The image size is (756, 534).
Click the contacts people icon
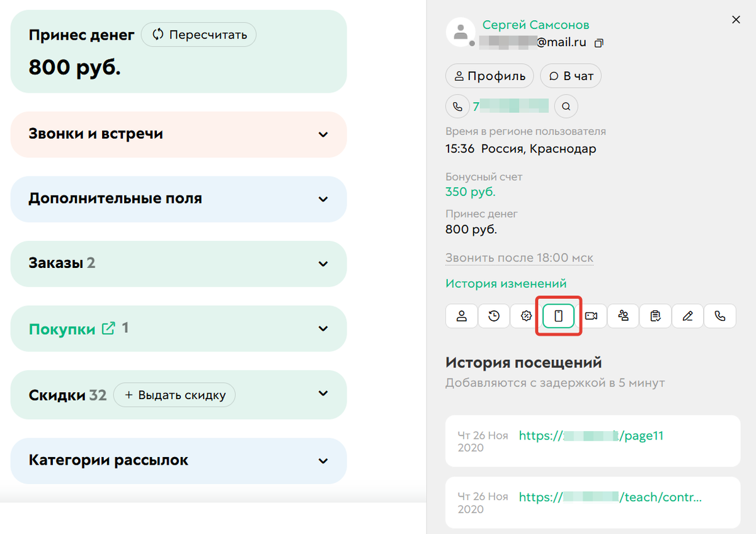[623, 316]
